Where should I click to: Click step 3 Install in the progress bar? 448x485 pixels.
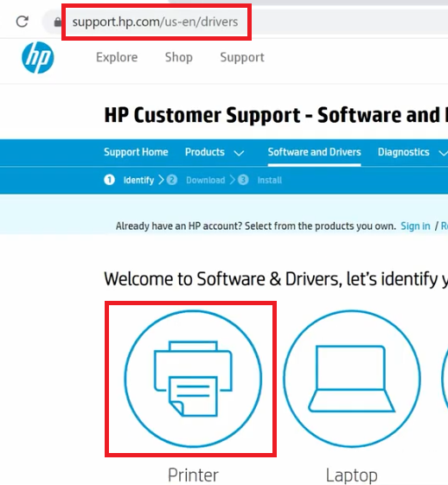click(x=260, y=180)
